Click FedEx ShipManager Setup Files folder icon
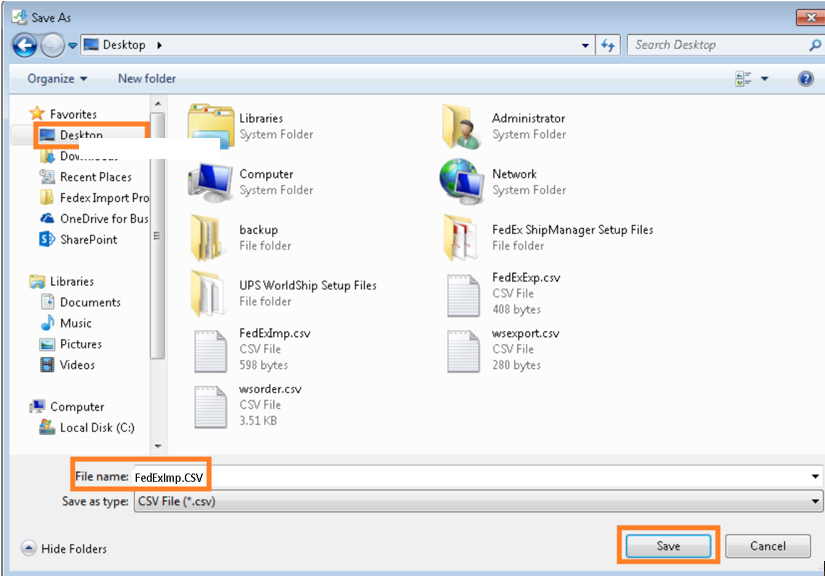This screenshot has width=825, height=576. pos(460,238)
